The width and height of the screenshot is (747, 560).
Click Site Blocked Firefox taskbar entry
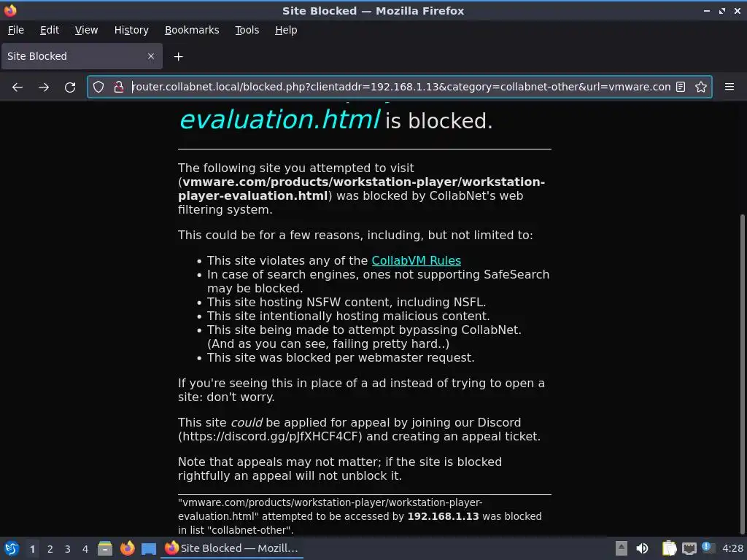232,548
